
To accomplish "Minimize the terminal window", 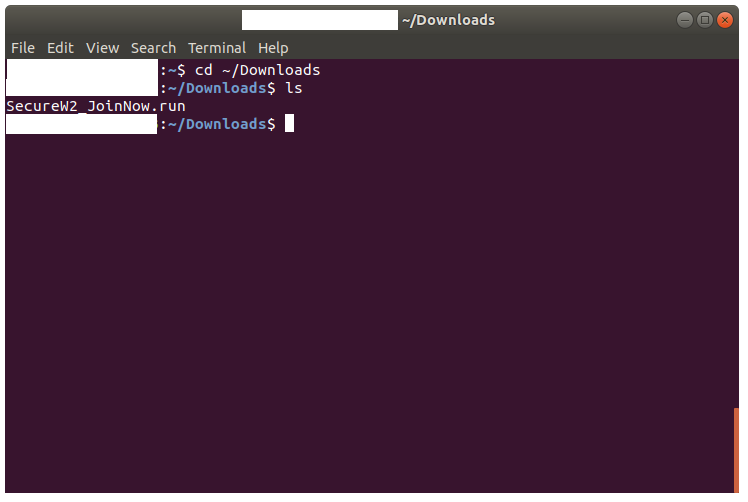I will click(685, 20).
